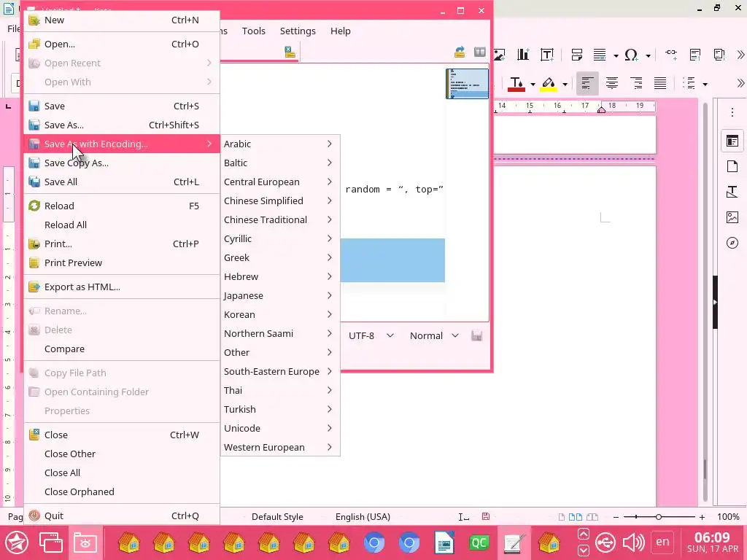Click the Insert Page Break icon
747x560 pixels.
tap(576, 55)
